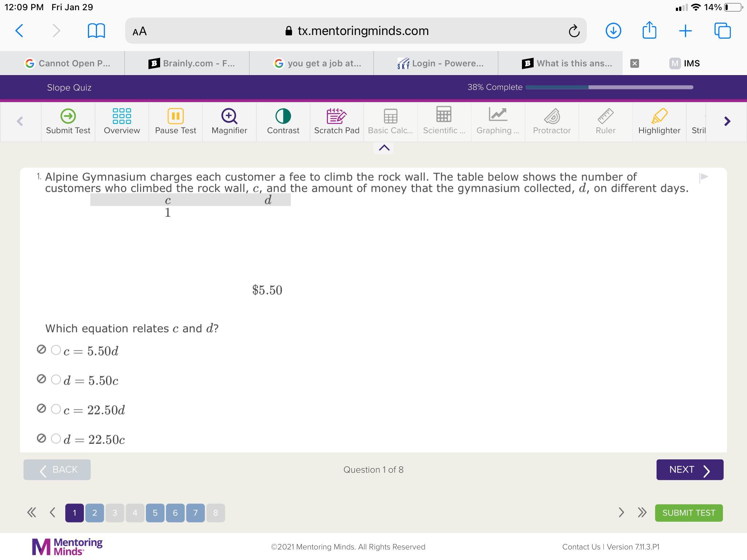This screenshot has width=747, height=560.
Task: Flag this question for review
Action: pos(704,178)
